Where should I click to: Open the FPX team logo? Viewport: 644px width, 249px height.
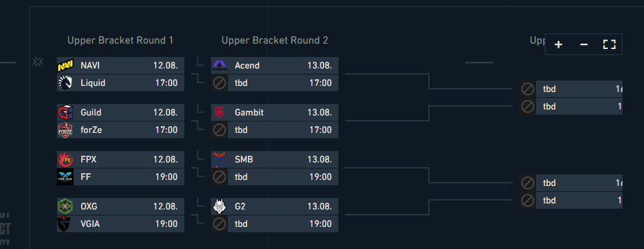(65, 159)
